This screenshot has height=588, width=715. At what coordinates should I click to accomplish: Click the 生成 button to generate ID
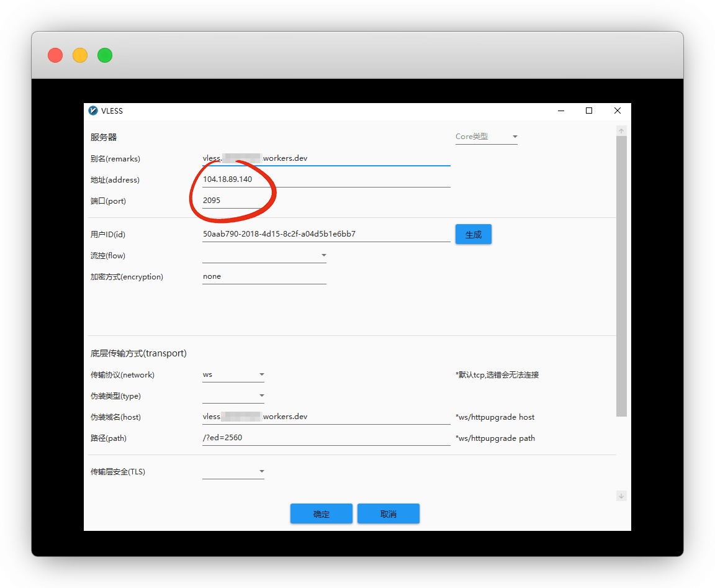(x=473, y=235)
